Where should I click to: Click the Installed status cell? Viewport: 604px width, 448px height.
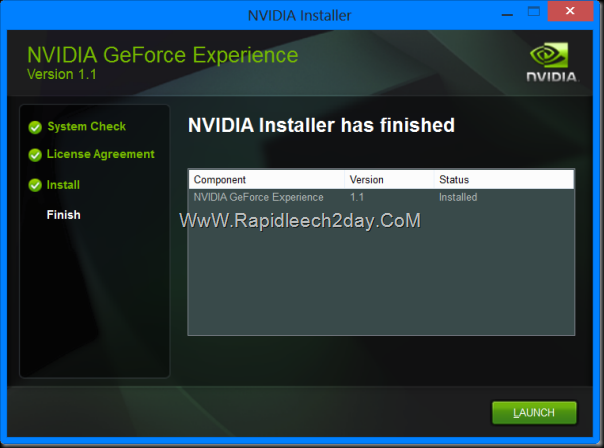[x=458, y=197]
